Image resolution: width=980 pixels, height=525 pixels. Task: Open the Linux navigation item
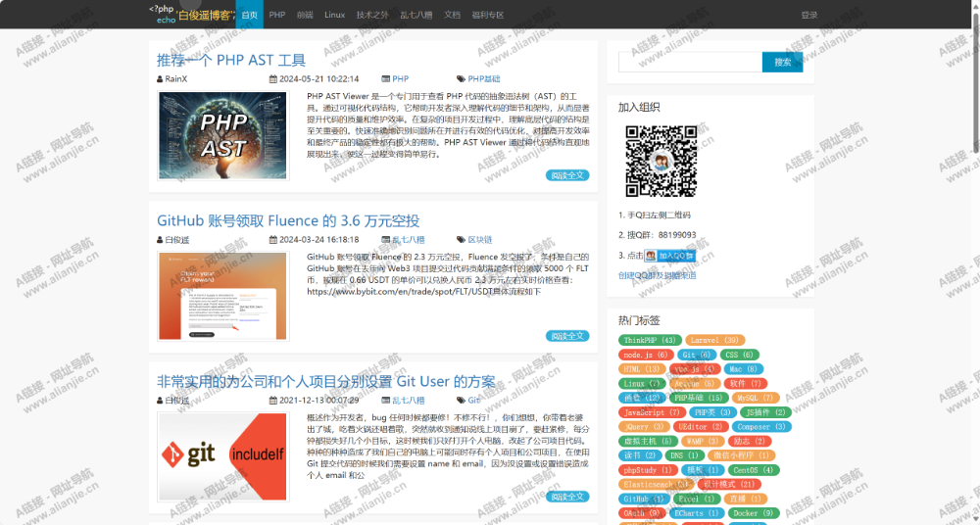[334, 15]
